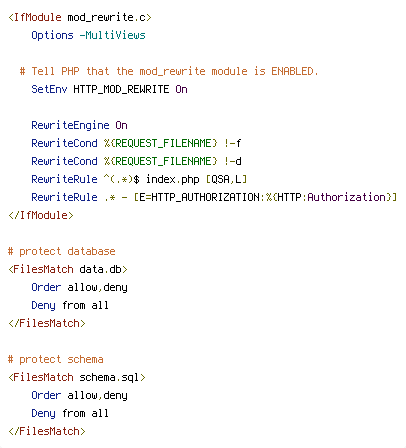Click the FilesMatch data.db opening tag
This screenshot has height=448, width=406.
coord(68,269)
